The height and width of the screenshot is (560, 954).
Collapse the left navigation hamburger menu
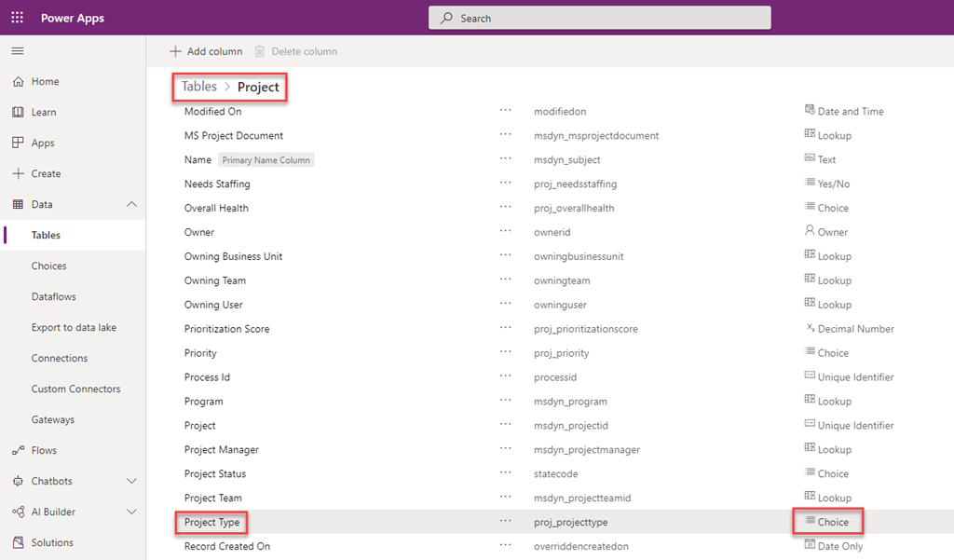tap(18, 51)
